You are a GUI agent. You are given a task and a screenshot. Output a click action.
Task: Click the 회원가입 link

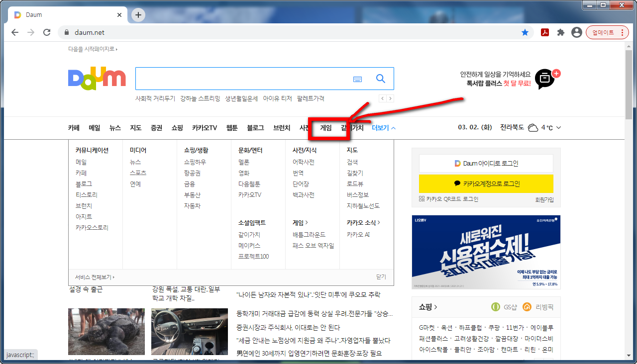(544, 200)
